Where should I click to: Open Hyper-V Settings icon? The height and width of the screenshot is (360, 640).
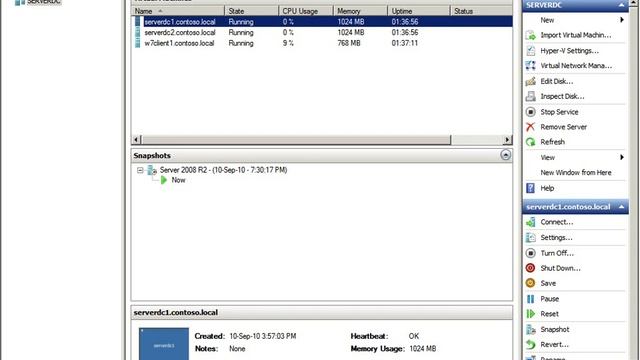(530, 51)
